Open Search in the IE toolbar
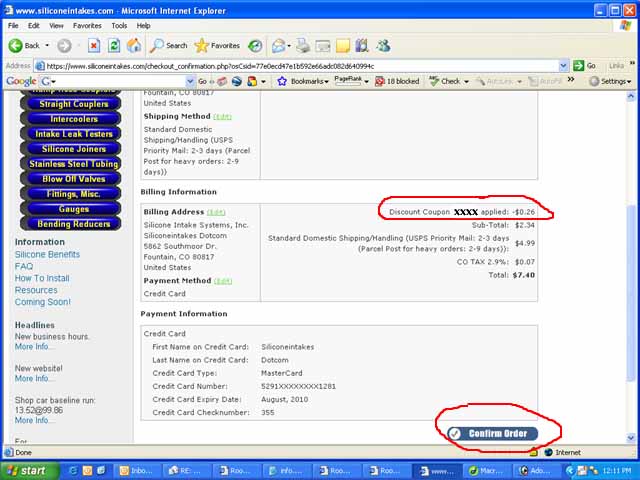The image size is (640, 480). tap(169, 45)
